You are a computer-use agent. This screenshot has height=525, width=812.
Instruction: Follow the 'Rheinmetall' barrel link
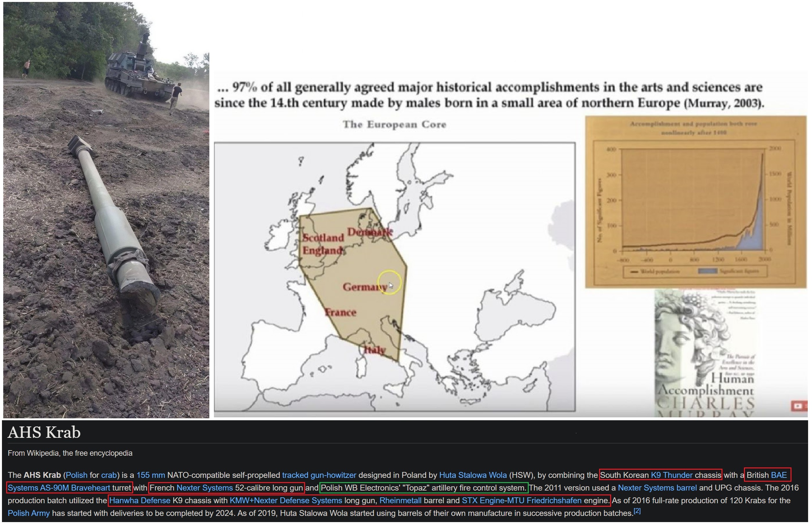(x=400, y=501)
